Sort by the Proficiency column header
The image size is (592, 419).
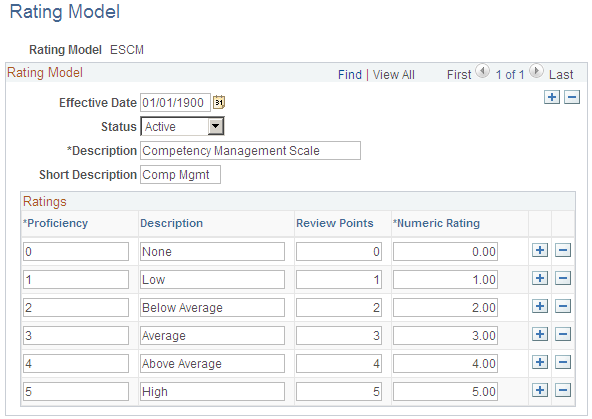tap(56, 223)
